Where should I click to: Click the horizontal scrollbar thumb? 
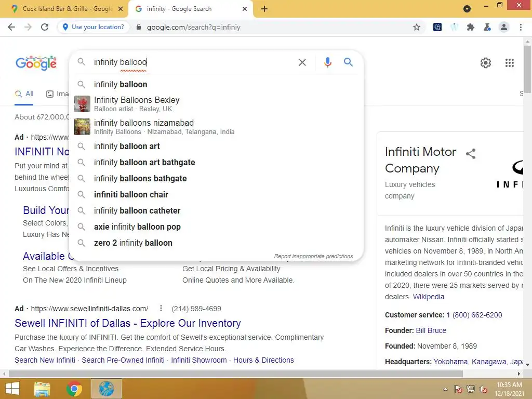[236, 374]
